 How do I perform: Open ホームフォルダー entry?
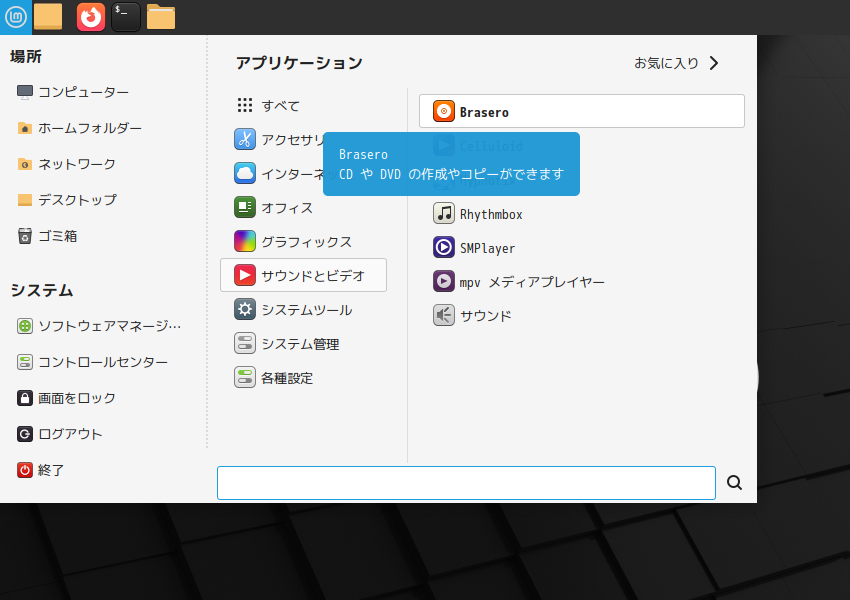(79, 128)
